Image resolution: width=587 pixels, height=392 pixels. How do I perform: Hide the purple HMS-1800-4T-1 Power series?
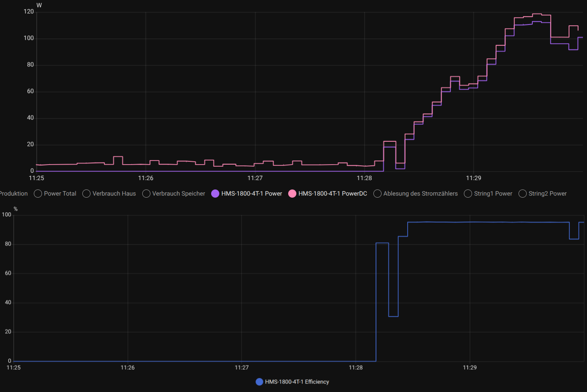pos(215,194)
